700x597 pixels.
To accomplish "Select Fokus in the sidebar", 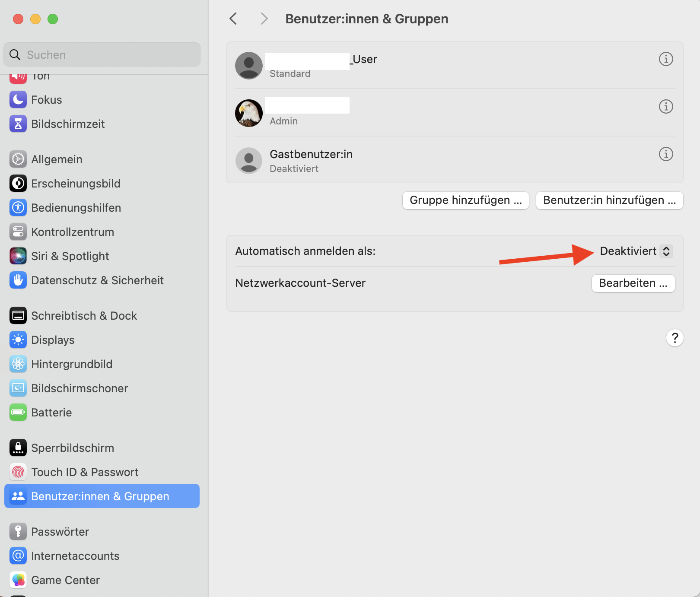I will 102,100.
